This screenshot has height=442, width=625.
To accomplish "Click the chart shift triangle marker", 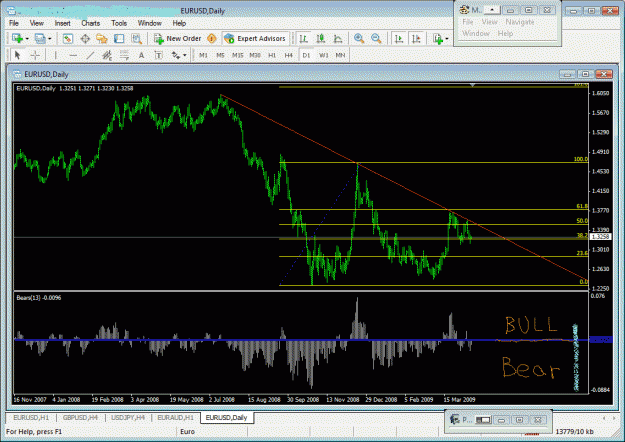I will click(x=472, y=85).
